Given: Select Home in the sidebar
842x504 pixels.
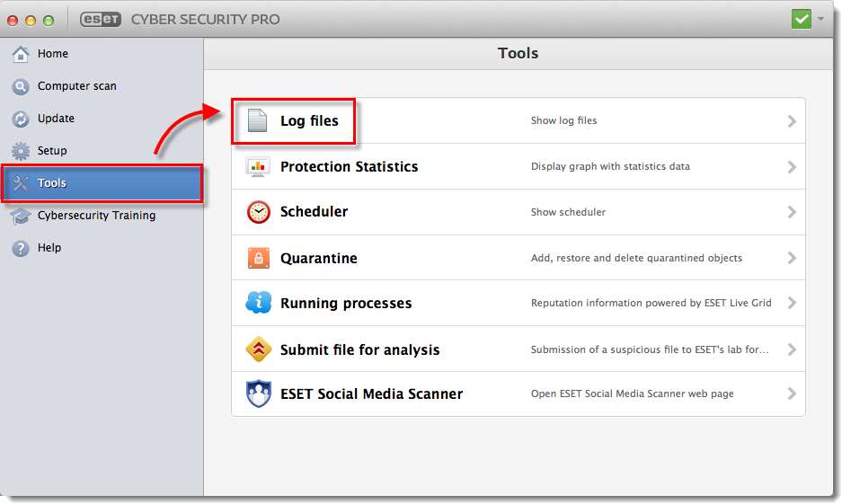Looking at the screenshot, I should click(x=52, y=54).
